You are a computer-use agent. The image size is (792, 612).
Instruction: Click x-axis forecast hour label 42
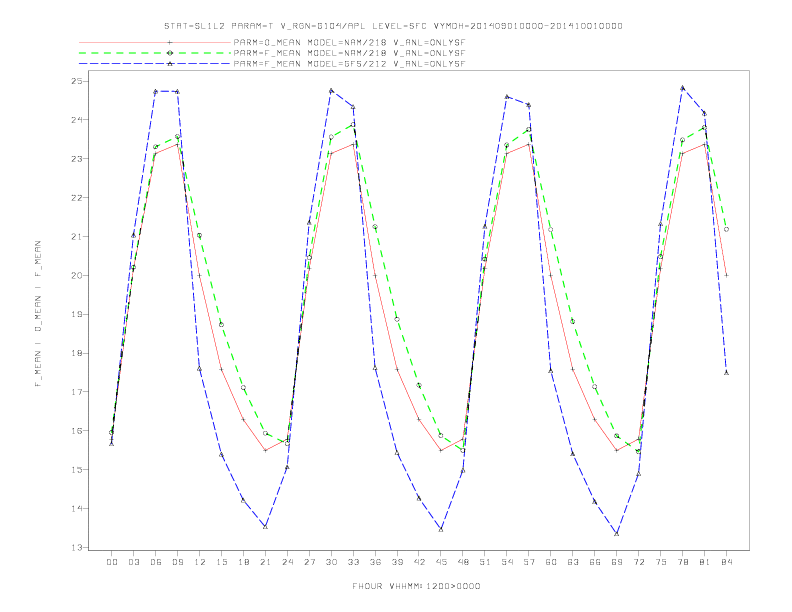[419, 562]
